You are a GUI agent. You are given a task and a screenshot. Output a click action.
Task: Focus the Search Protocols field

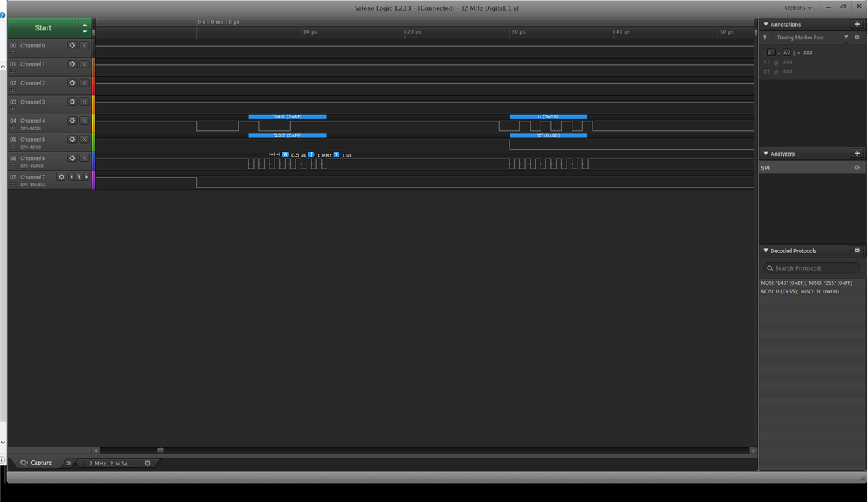812,268
